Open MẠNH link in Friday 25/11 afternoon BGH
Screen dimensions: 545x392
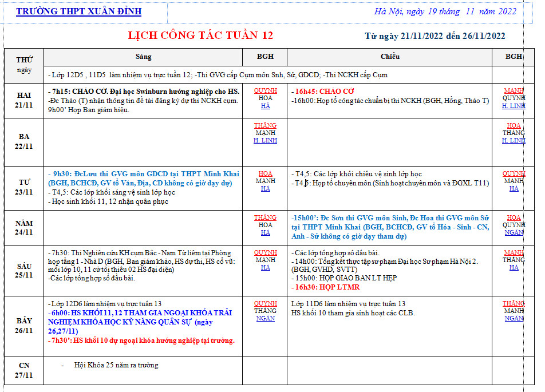pos(514,252)
